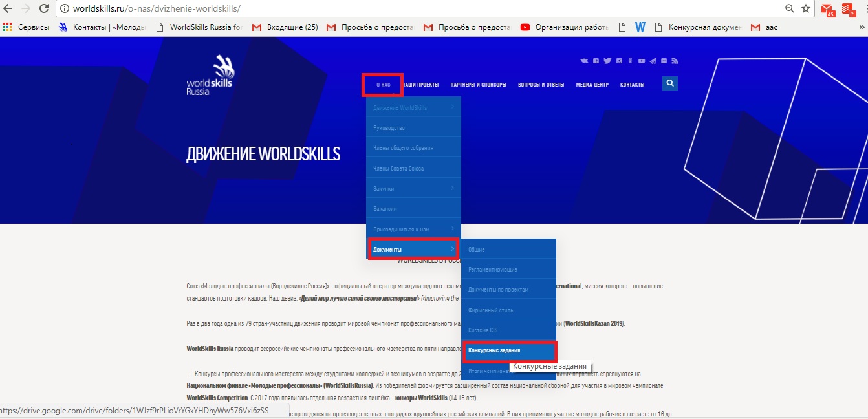The height and width of the screenshot is (419, 868).
Task: Open the Контакты | Молоды bookmark
Action: click(103, 27)
